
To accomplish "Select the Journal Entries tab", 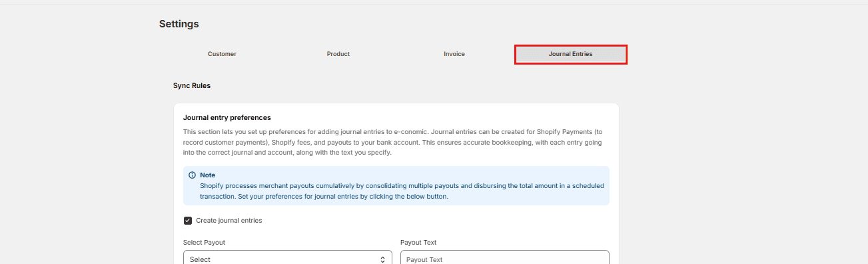I will [x=571, y=54].
